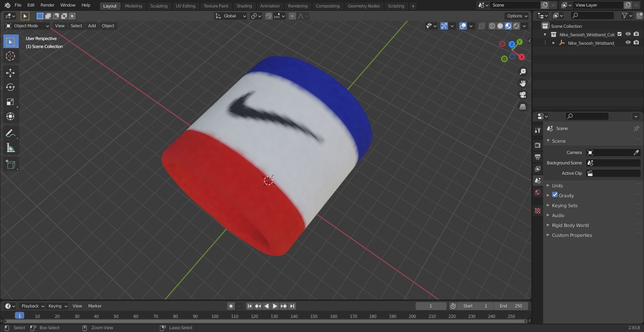Toggle gizmo visibility in the viewport header
Screen dimensions: 644x332
coord(444,26)
